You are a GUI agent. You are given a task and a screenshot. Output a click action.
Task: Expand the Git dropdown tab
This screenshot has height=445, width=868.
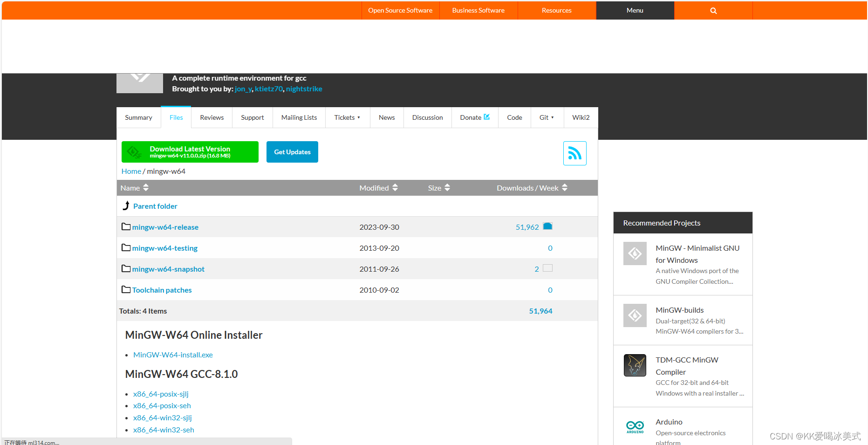[x=547, y=117]
